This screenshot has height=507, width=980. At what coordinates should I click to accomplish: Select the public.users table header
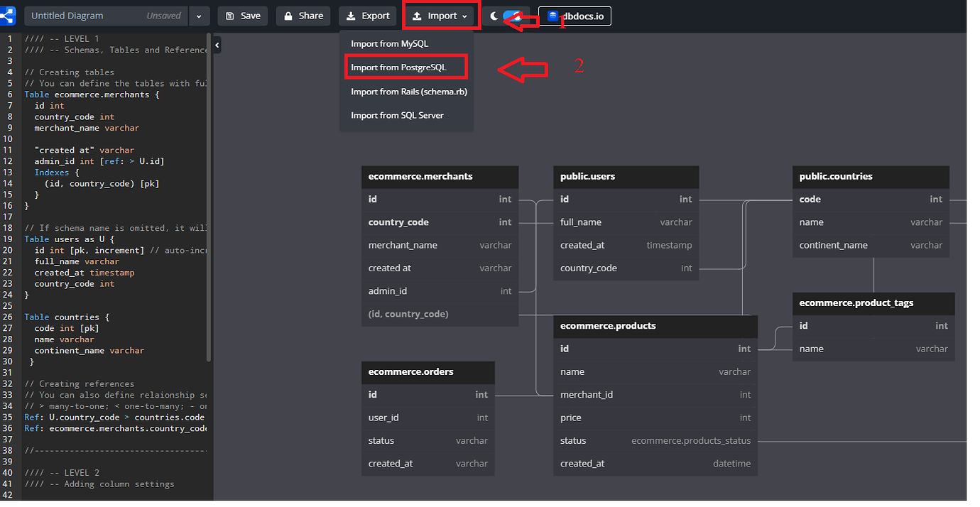[x=626, y=177]
